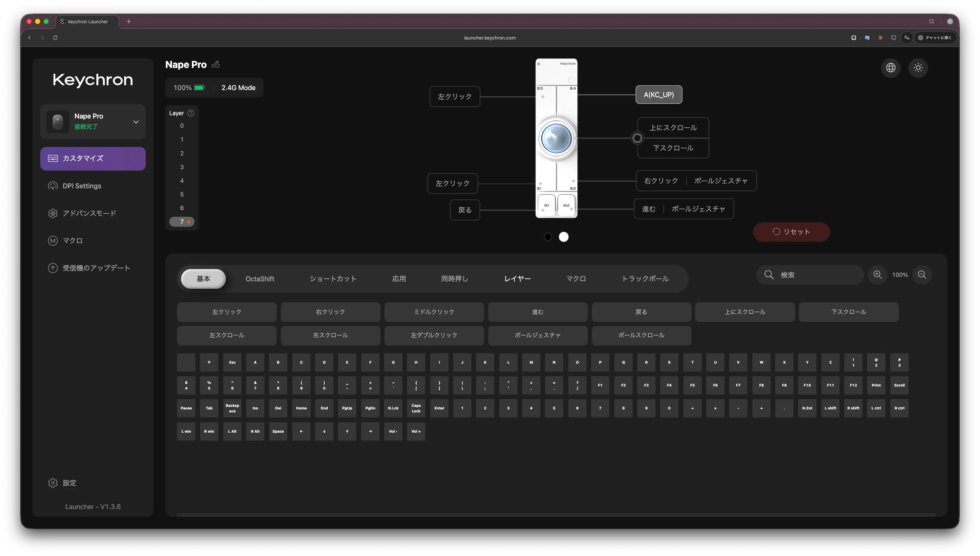Viewport: 980px width, 556px height.
Task: Click the 検索 search field
Action: pyautogui.click(x=810, y=275)
